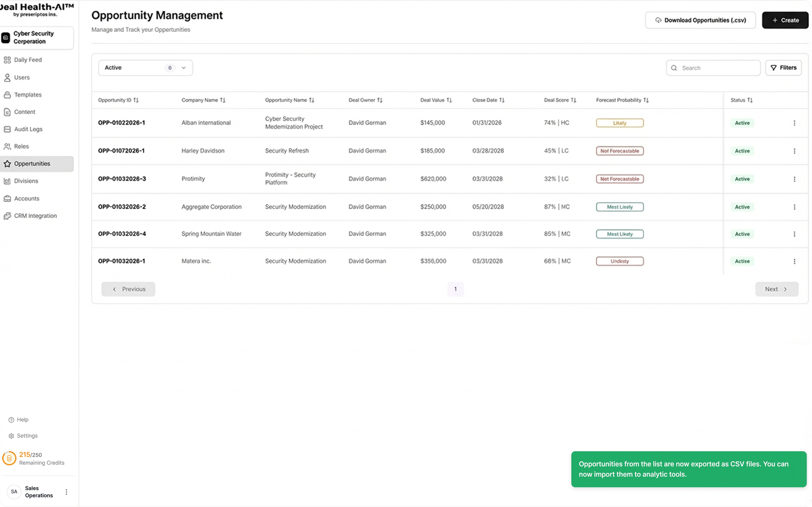Click the Settings gear icon
This screenshot has height=507, width=812.
click(x=11, y=436)
